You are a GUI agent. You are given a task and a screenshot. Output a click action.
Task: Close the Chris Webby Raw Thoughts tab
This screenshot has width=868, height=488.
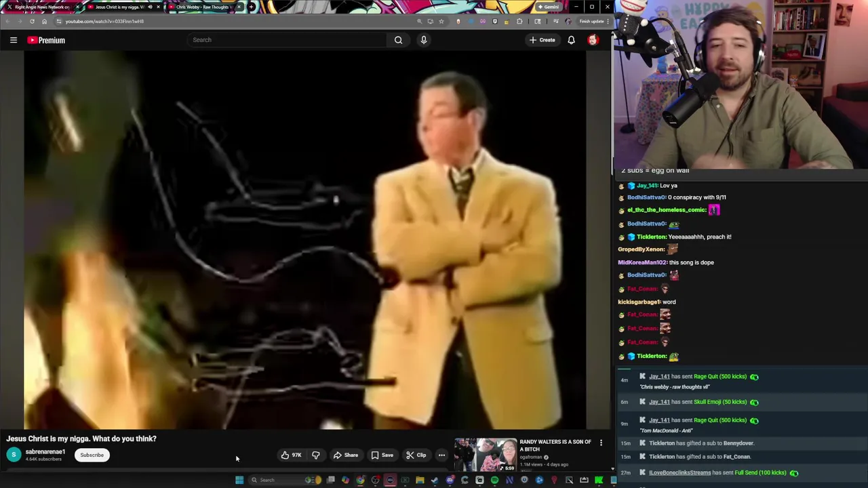pyautogui.click(x=239, y=7)
